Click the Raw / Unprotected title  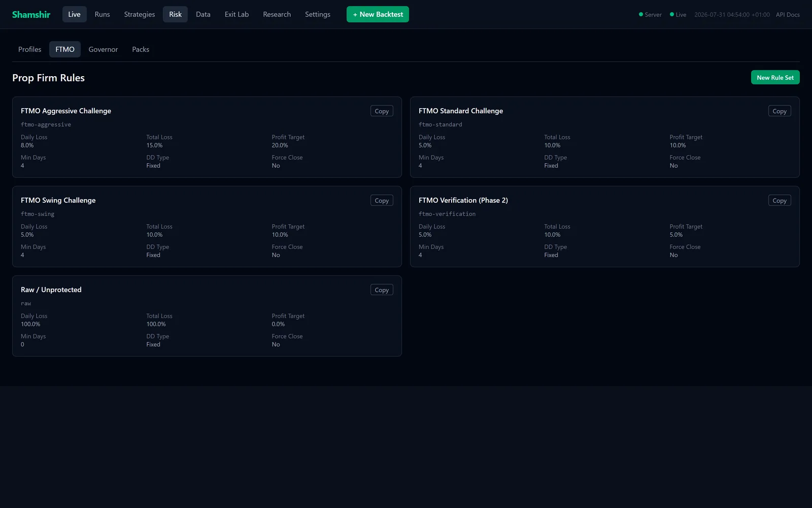pos(51,290)
